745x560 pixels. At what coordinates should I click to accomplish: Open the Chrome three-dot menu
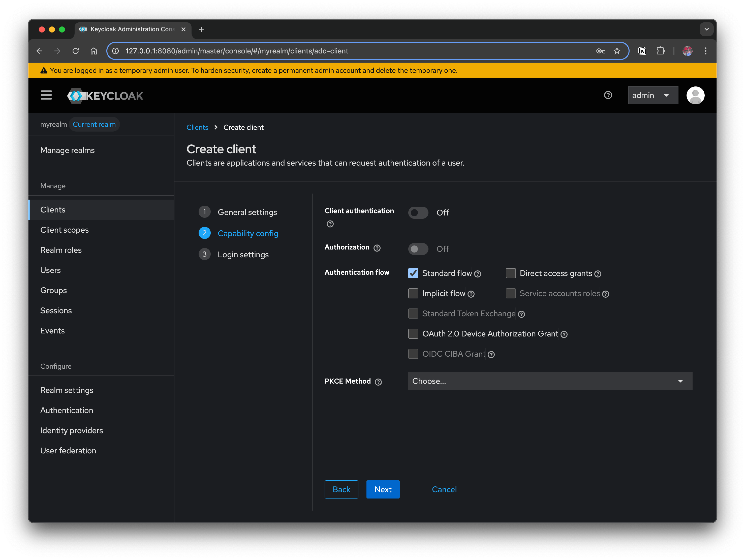click(705, 51)
